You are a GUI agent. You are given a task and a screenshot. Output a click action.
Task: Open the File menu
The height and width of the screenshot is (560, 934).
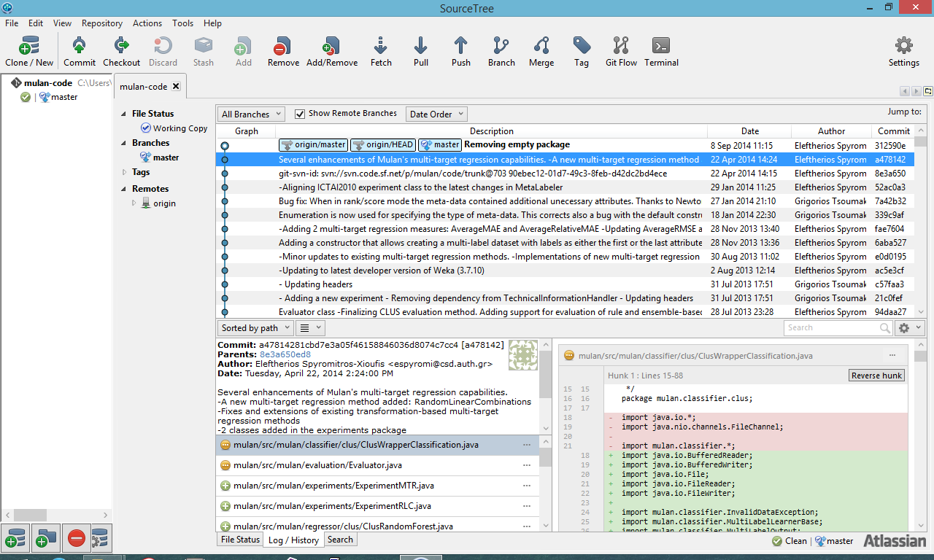(12, 23)
